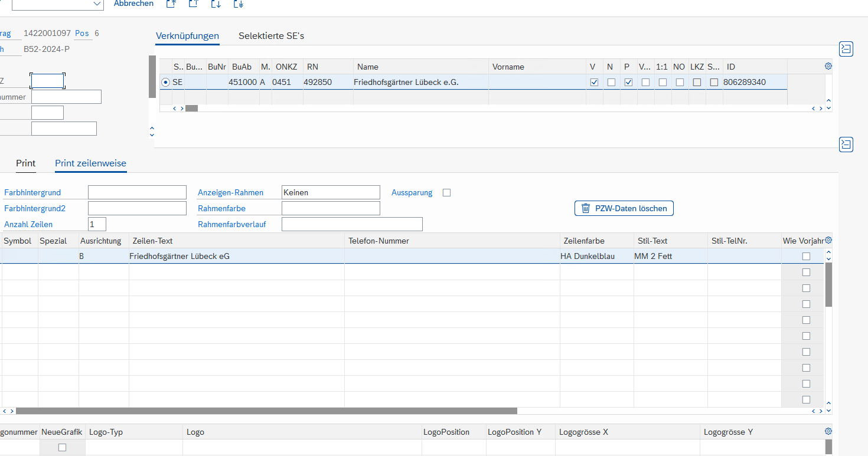The image size is (868, 456).
Task: Collapse panel icon beside Verknüpfungen tab strip
Action: (x=846, y=49)
